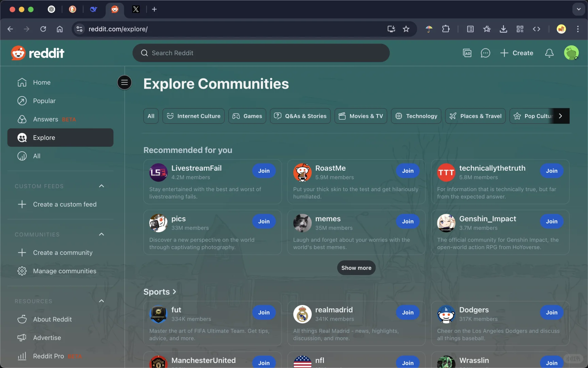Join the LivestreamFail community
The height and width of the screenshot is (368, 588).
click(264, 171)
